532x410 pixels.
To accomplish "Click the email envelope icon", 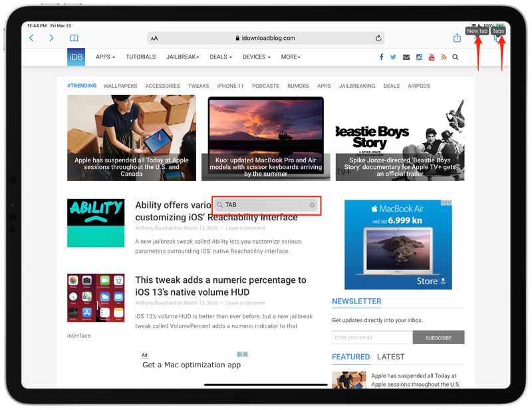I will (406, 57).
